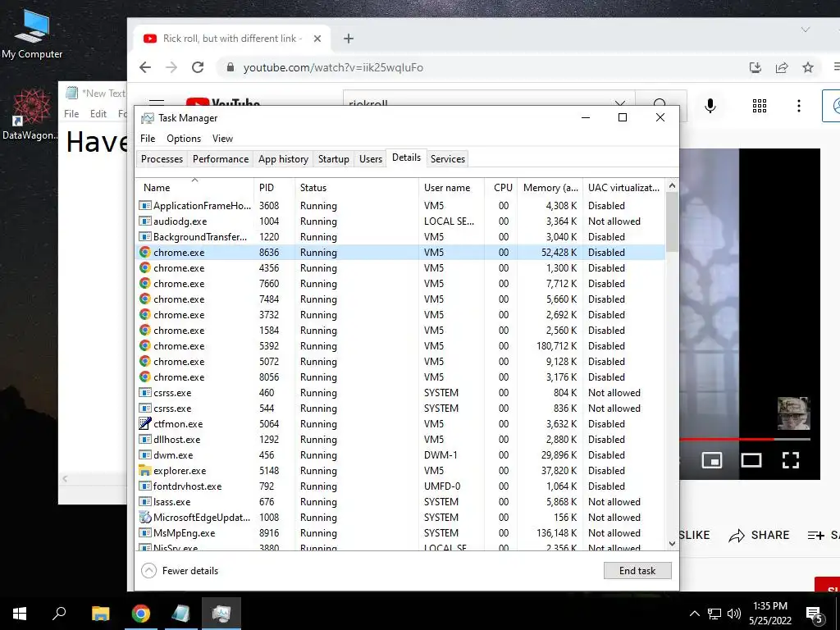
Task: Open Windows Start menu
Action: point(20,614)
